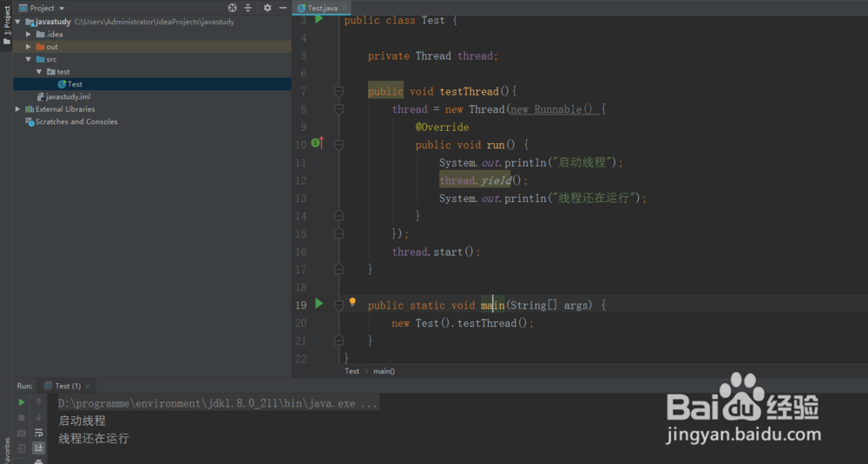Rerun Test with green play button
The width and height of the screenshot is (868, 464).
click(x=21, y=402)
